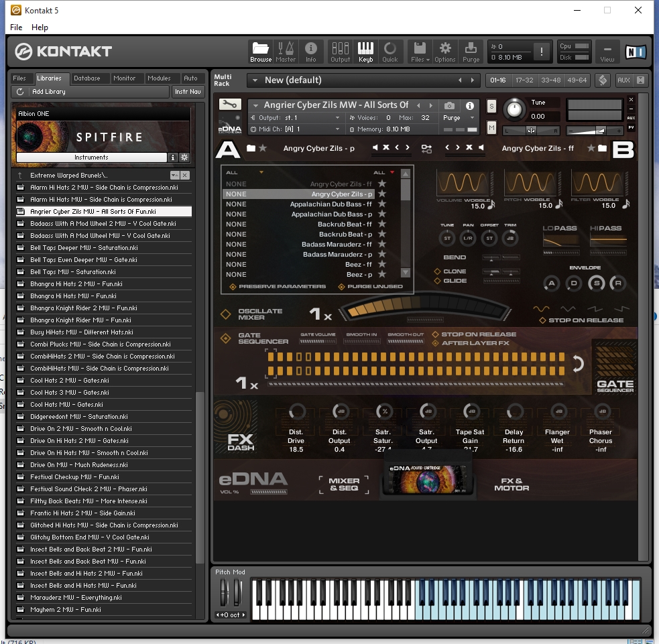Viewport: 659px width, 644px height.
Task: Switch to the Files tab
Action: [x=19, y=78]
